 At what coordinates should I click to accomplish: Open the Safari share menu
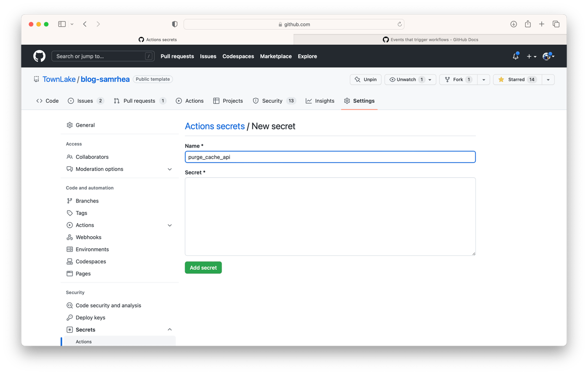[528, 24]
